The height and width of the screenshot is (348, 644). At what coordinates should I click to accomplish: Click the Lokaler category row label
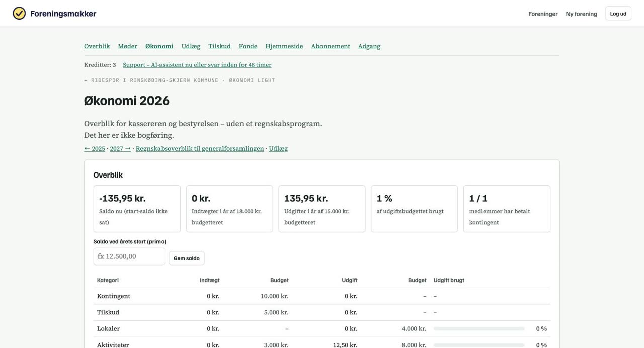pyautogui.click(x=108, y=329)
